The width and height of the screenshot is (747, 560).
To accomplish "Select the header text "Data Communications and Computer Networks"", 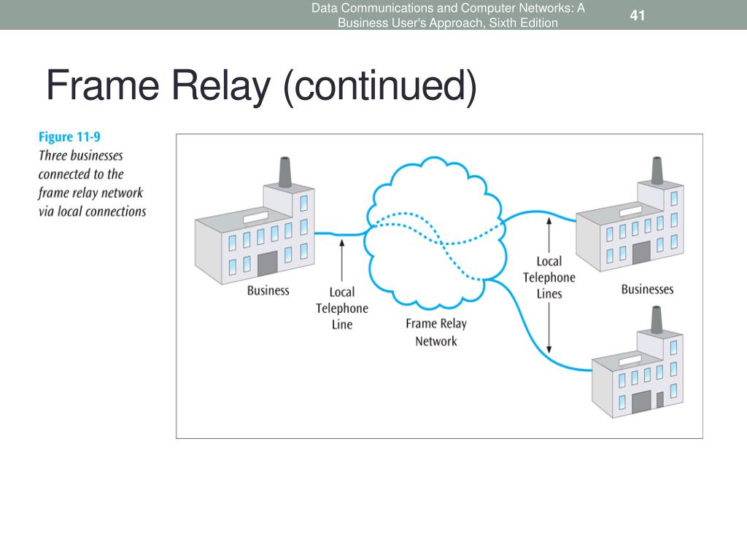I will point(441,8).
